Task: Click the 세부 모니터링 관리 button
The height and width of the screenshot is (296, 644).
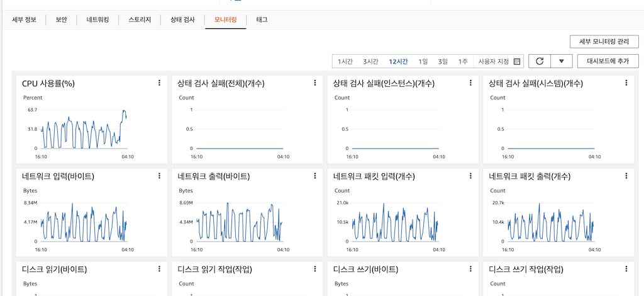Action: pos(604,42)
